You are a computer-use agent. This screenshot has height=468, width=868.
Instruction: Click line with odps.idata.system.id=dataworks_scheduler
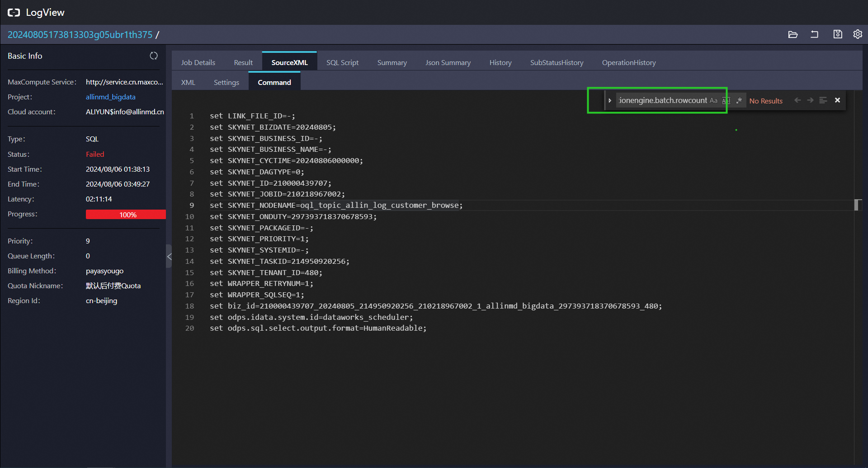(x=311, y=317)
